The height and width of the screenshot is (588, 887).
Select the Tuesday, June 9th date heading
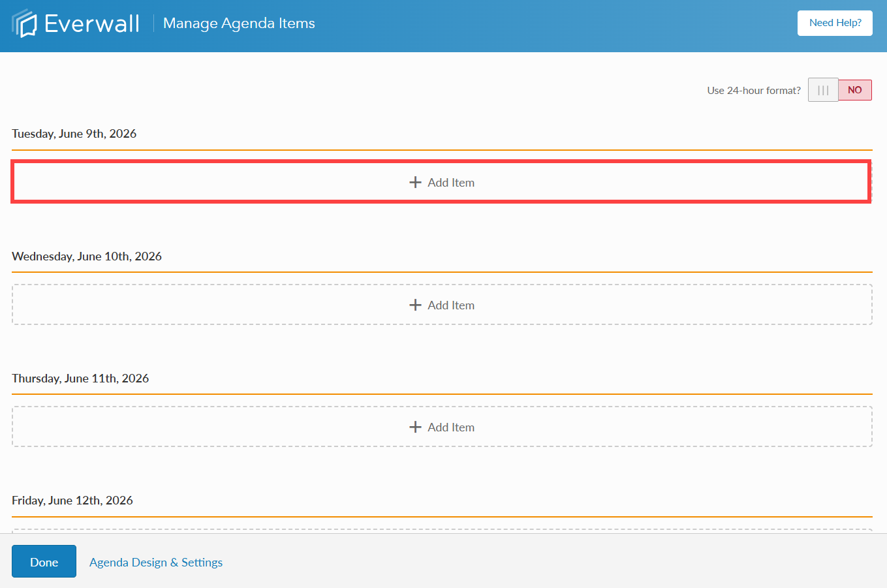pyautogui.click(x=74, y=133)
